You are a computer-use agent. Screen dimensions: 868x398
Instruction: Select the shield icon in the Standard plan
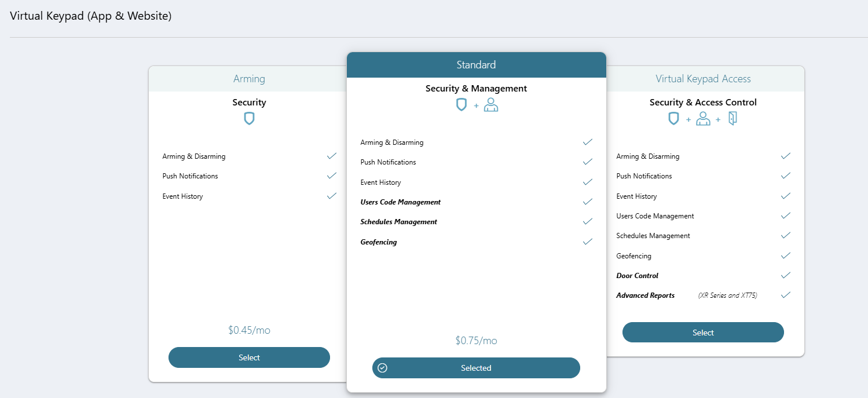coord(462,104)
